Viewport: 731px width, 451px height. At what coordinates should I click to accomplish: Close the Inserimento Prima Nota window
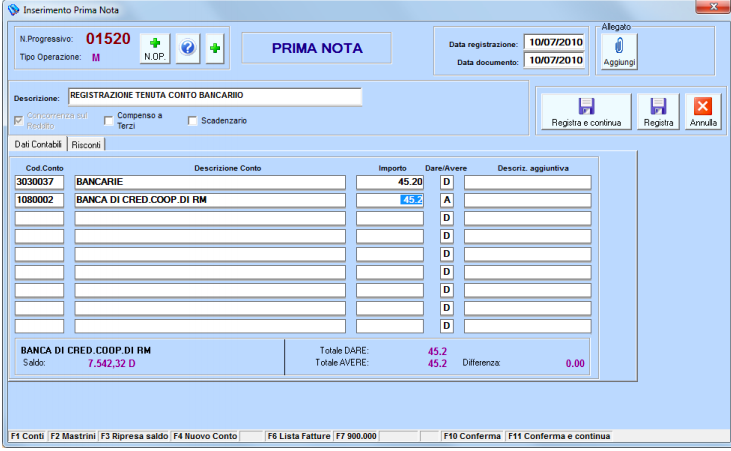[712, 7]
